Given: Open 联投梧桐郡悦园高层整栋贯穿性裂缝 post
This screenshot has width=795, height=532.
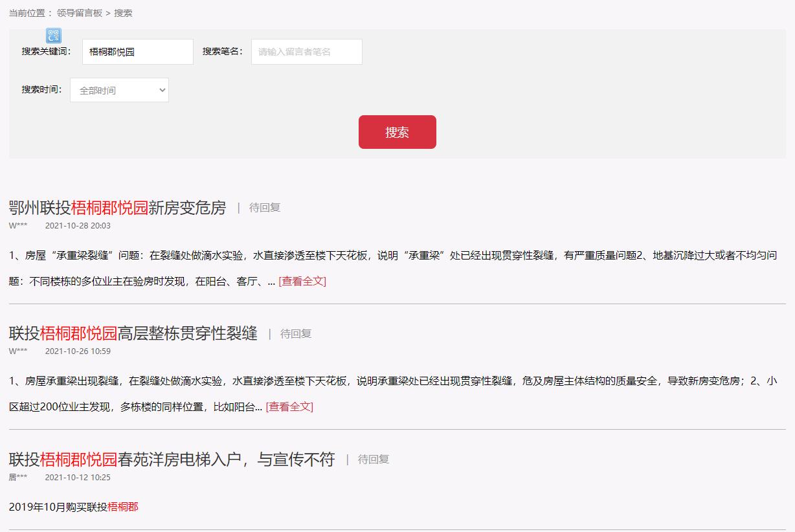Looking at the screenshot, I should click(x=131, y=333).
